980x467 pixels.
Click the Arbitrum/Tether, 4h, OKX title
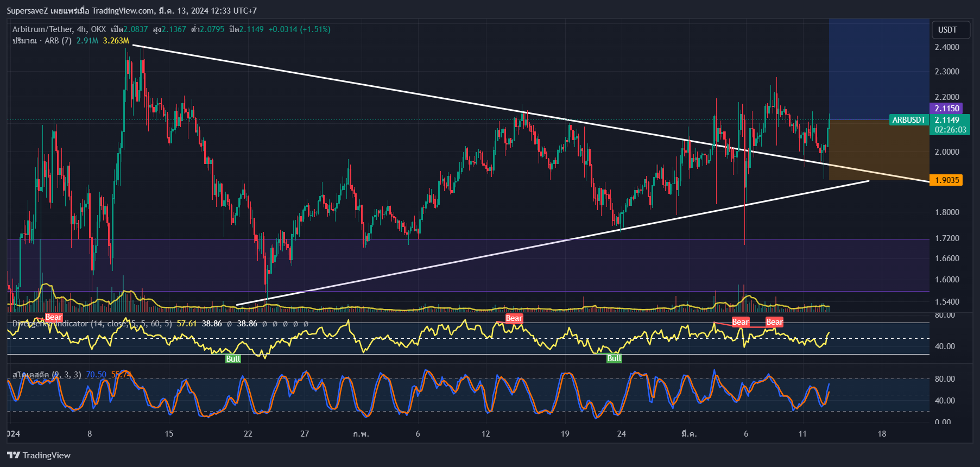pos(59,29)
